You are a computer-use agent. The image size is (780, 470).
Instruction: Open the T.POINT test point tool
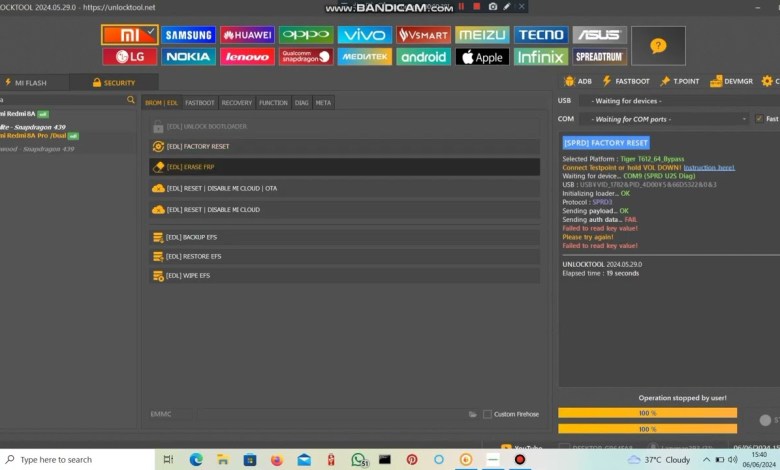tap(680, 82)
